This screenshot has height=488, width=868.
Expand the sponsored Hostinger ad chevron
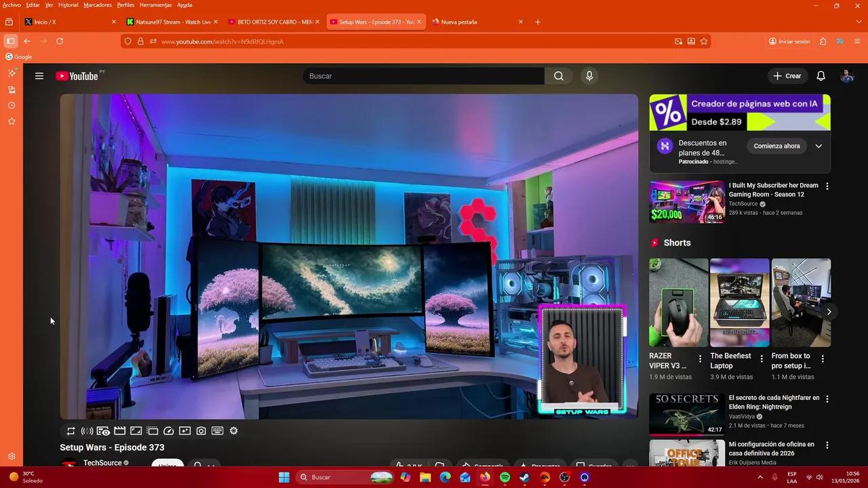(x=818, y=146)
